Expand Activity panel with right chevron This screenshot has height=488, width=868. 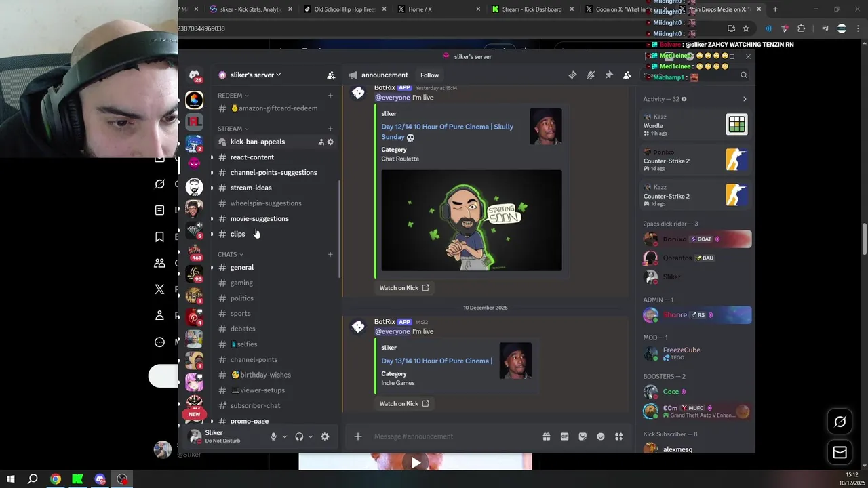(x=745, y=99)
